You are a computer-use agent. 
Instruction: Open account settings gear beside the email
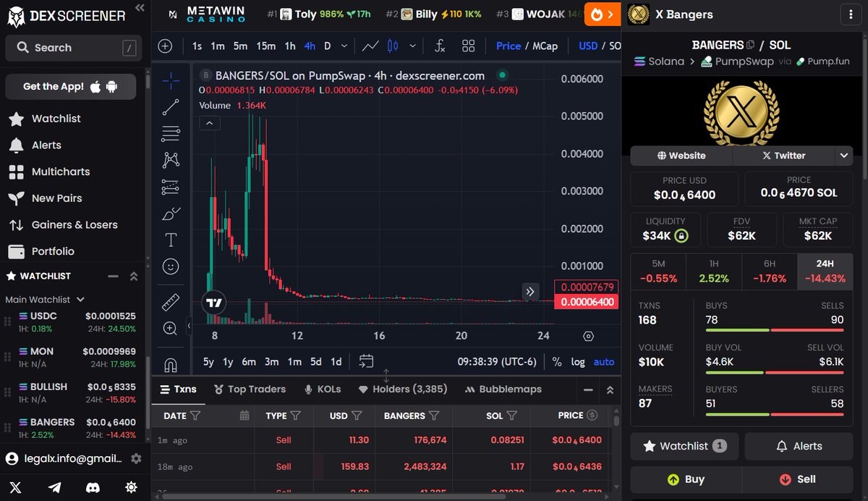(135, 459)
